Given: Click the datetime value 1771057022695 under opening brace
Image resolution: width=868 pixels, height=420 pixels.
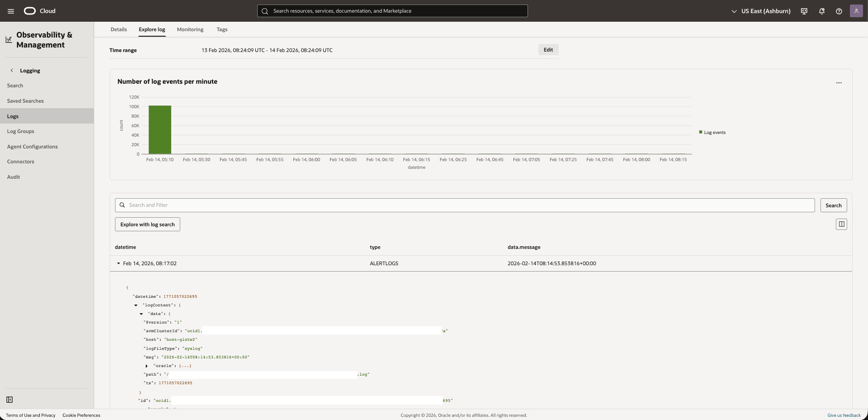Looking at the screenshot, I should click(x=180, y=296).
